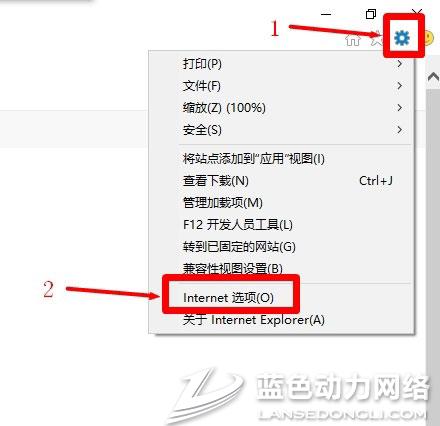Select 文件(F) menu entry
The width and height of the screenshot is (440, 426).
(281, 86)
